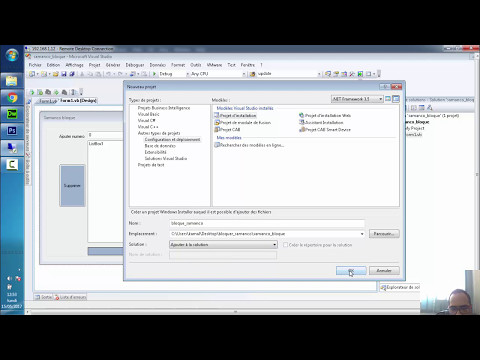Open the Debug configuration dropdown
This screenshot has width=480, height=360.
[187, 74]
